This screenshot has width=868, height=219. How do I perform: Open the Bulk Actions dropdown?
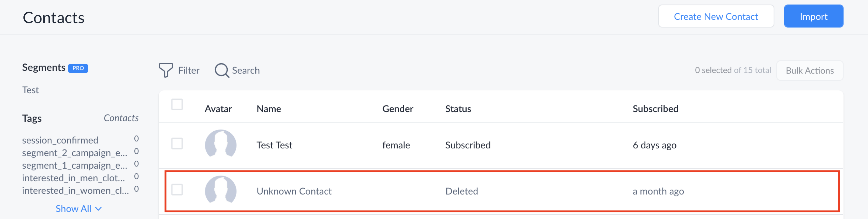809,71
